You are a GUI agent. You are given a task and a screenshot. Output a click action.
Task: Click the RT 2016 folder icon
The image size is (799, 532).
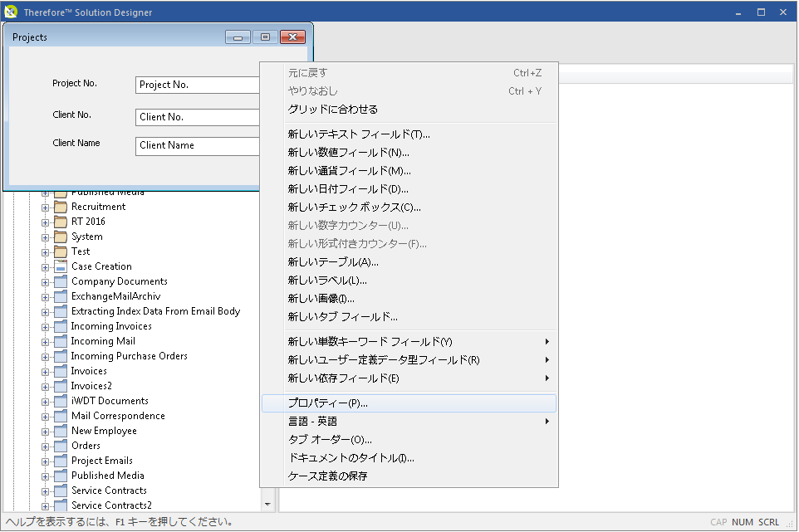click(x=61, y=222)
